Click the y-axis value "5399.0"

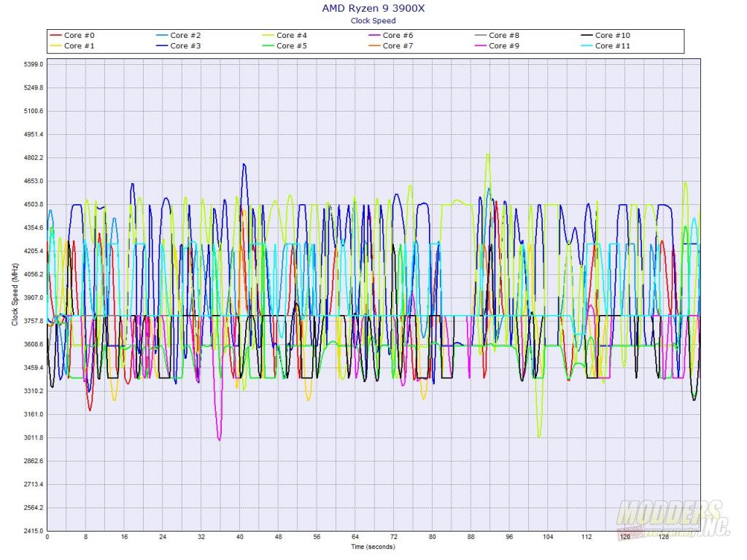tap(34, 64)
